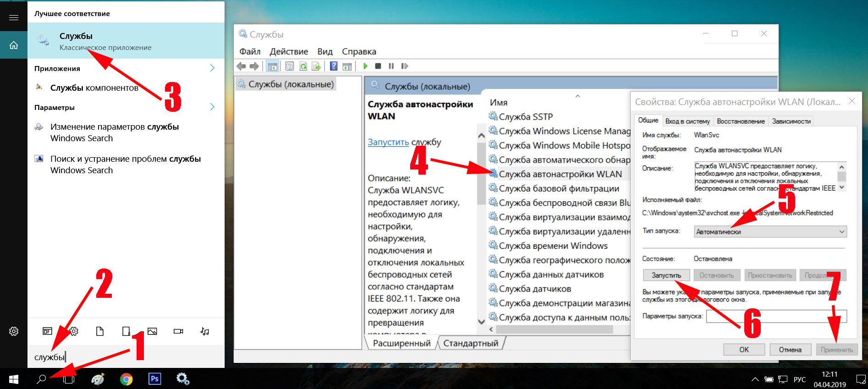Expand the Приложения section chevron
This screenshot has width=868, height=389.
(212, 68)
